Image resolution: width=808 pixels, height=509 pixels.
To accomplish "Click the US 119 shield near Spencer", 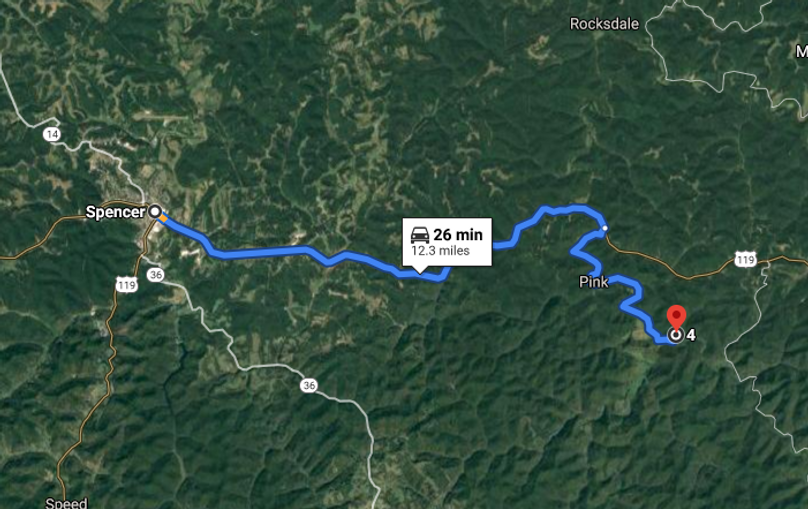I will (x=127, y=284).
